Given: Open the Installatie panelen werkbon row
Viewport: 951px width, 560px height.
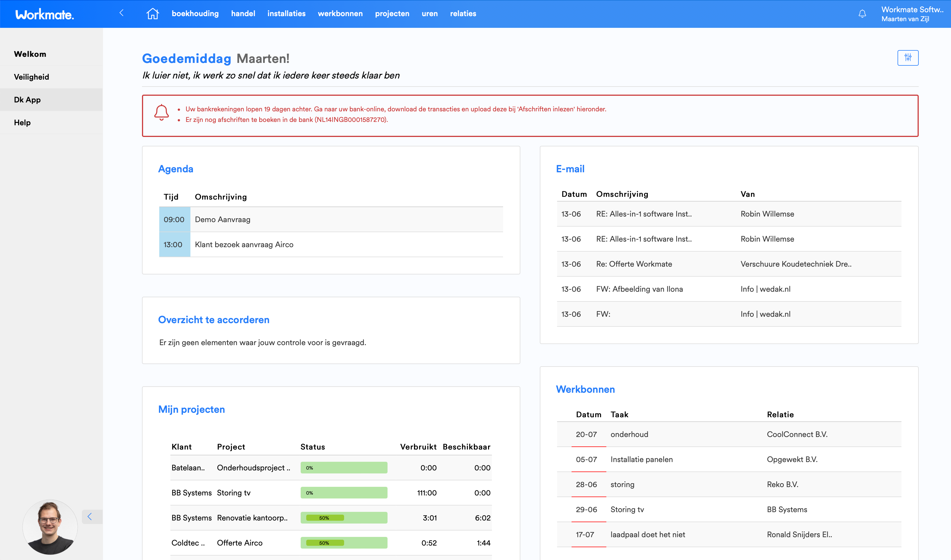Looking at the screenshot, I should coord(641,459).
